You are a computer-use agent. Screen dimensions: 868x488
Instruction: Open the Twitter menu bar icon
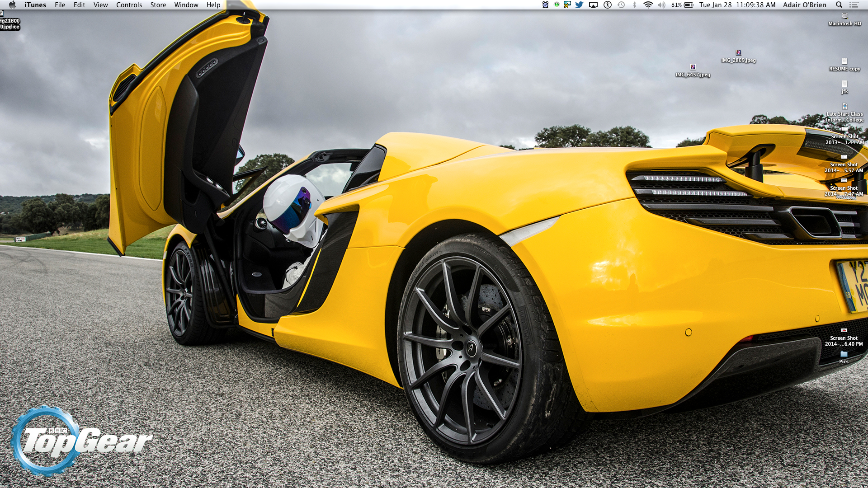579,5
